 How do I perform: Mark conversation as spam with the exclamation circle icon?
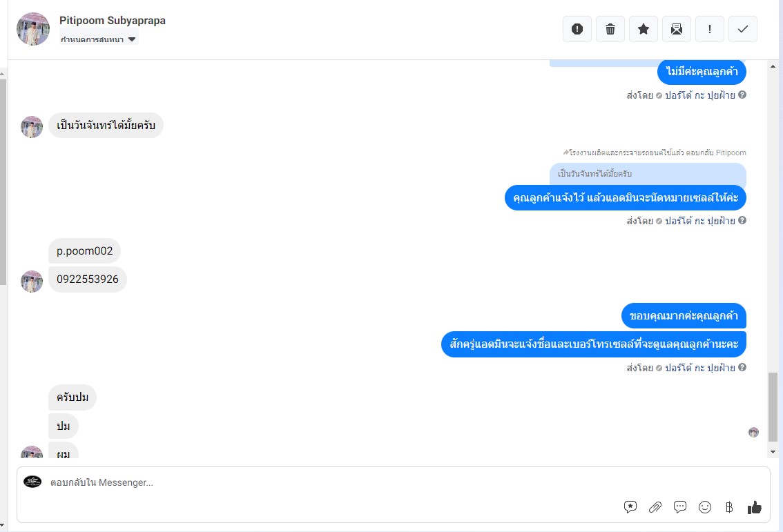[x=577, y=29]
